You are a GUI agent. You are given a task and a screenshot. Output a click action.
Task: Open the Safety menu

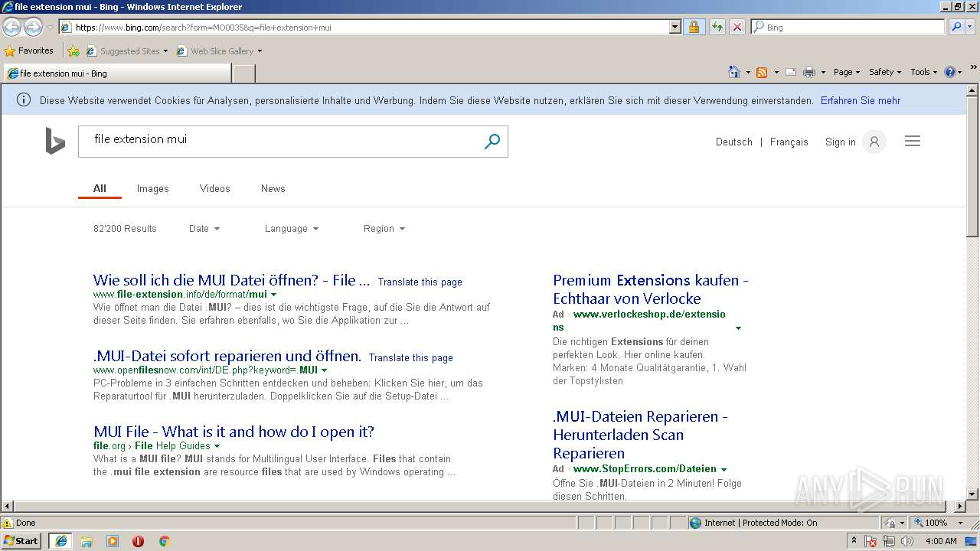[885, 72]
